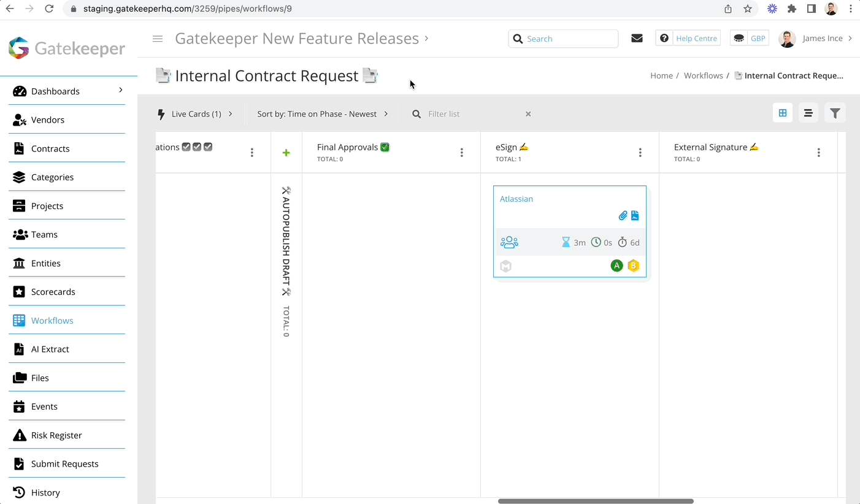This screenshot has height=504, width=860.
Task: Expand the Dashboards sidebar chevron
Action: [120, 91]
